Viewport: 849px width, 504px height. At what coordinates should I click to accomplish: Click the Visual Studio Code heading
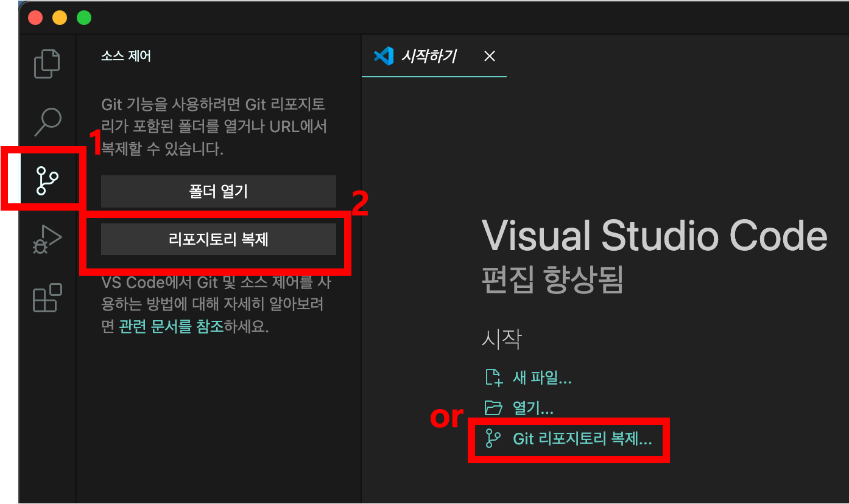coord(655,236)
